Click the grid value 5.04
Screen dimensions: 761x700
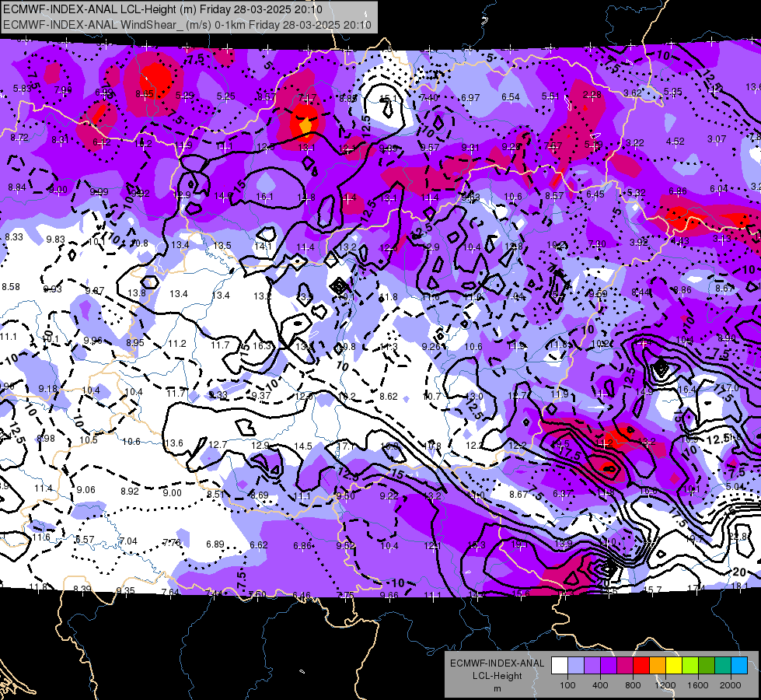point(735,486)
